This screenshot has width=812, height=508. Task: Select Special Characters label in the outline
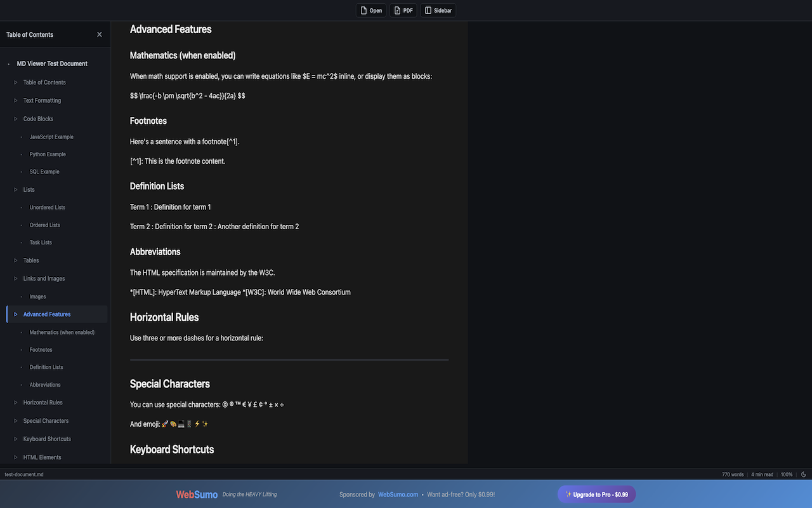pos(46,420)
